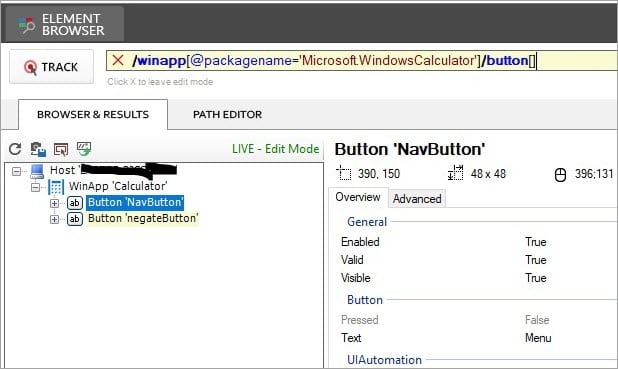
Task: Click the Calculator app icon in tree
Action: [56, 187]
